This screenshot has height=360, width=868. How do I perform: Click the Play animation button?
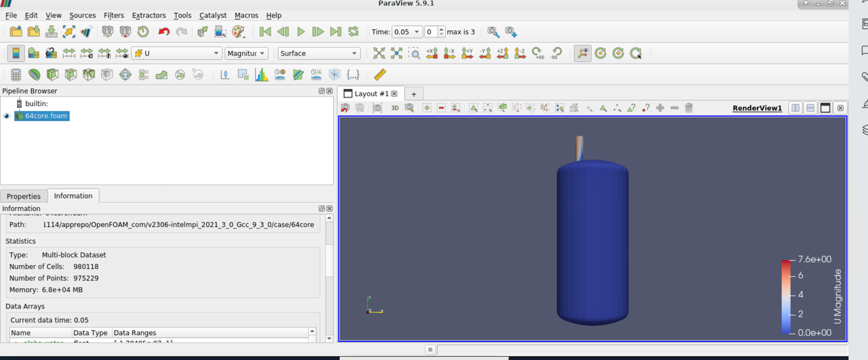click(x=300, y=31)
